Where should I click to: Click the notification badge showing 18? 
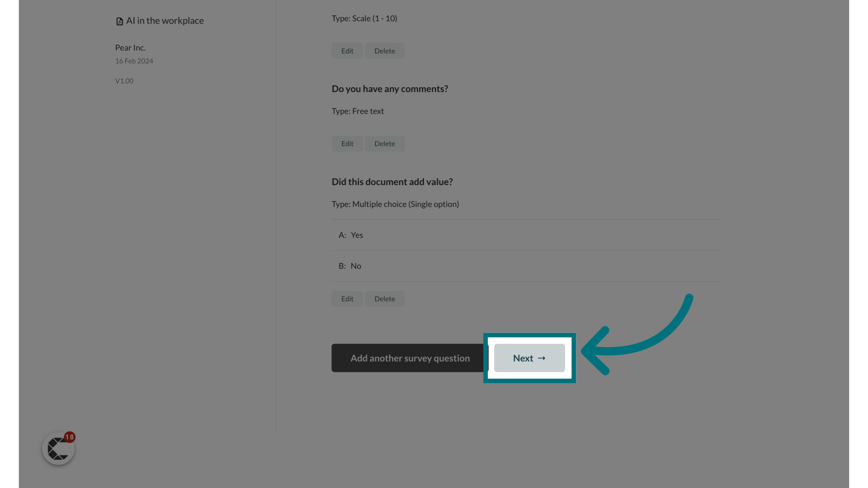(69, 437)
